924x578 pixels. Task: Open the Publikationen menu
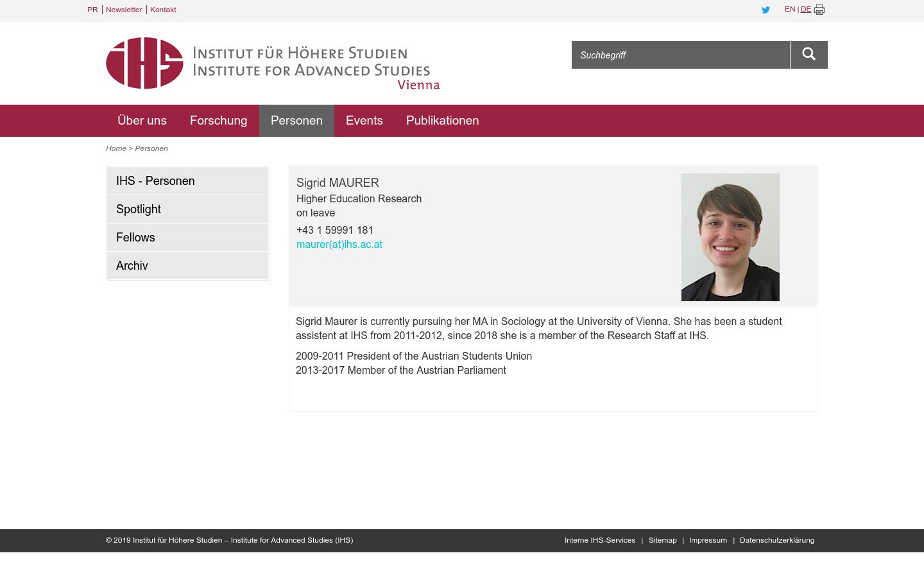pyautogui.click(x=443, y=121)
